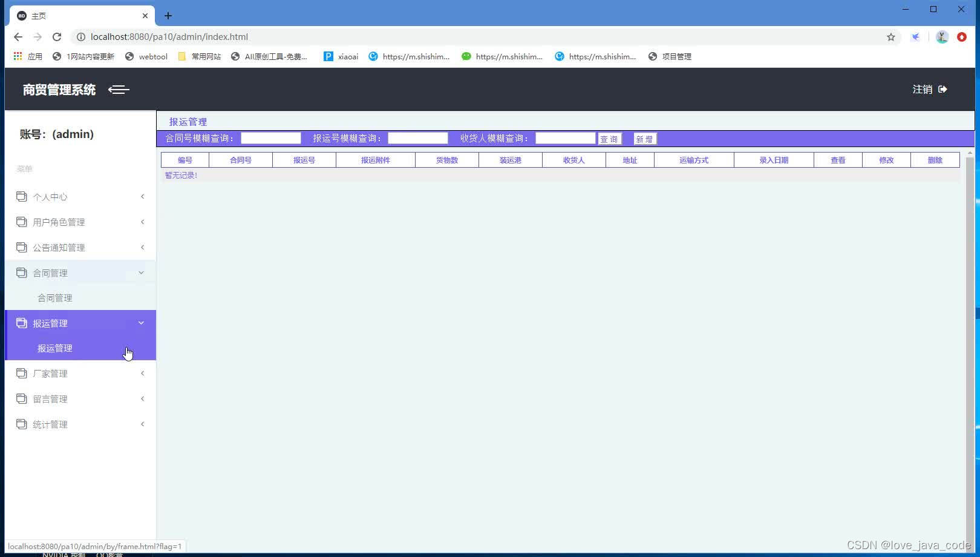
Task: Go back with browser back arrow
Action: (18, 37)
